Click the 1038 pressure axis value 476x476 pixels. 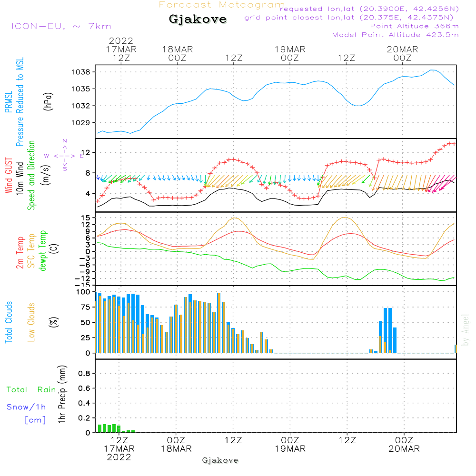(x=81, y=72)
